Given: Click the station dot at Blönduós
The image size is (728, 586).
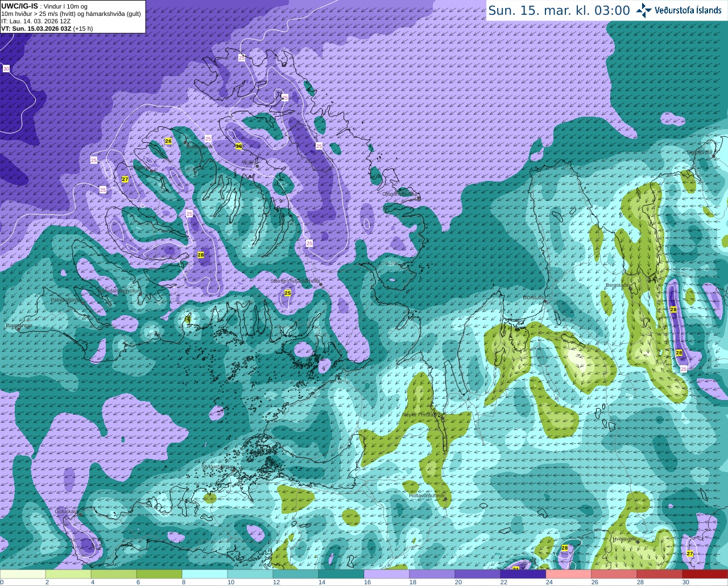Looking at the screenshot, I should point(545,301).
